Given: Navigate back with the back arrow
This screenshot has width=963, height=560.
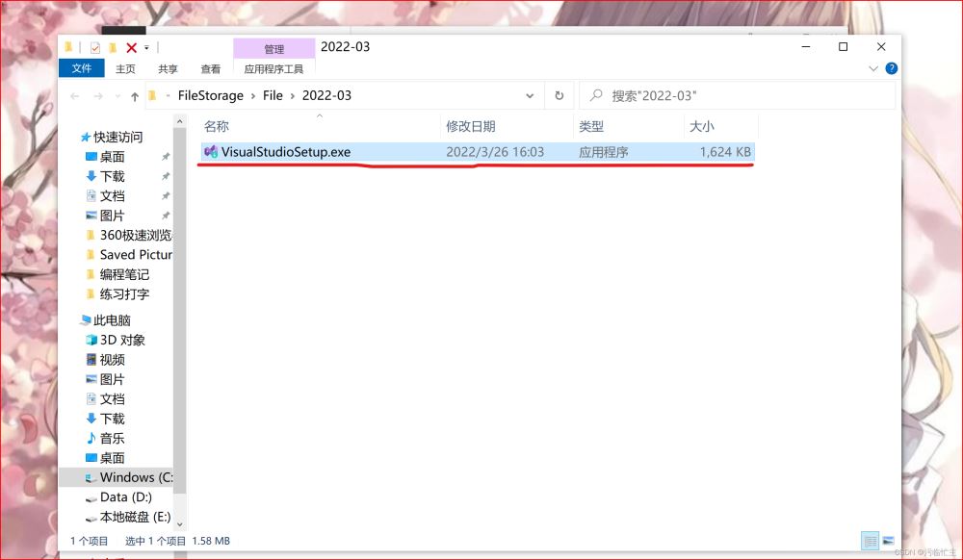Looking at the screenshot, I should [75, 96].
